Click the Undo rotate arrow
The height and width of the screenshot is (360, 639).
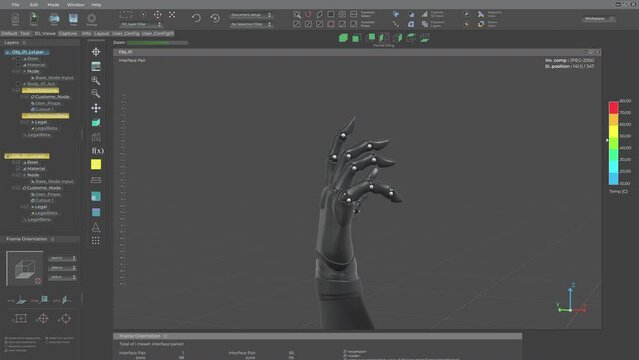(196, 18)
